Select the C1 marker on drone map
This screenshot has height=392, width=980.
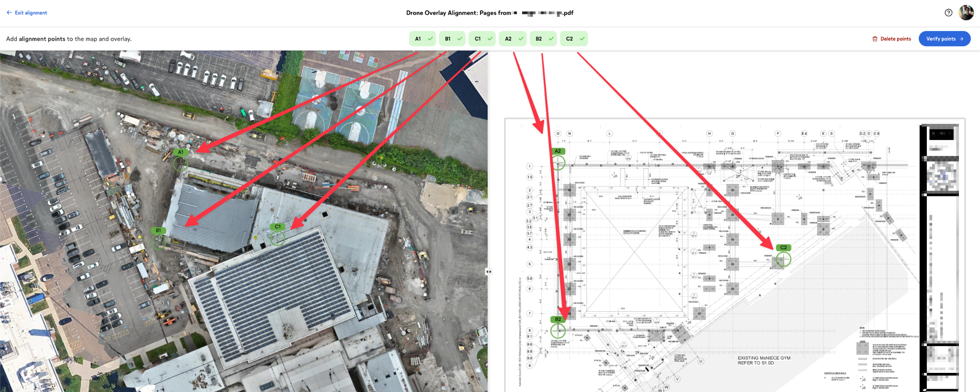tap(278, 238)
